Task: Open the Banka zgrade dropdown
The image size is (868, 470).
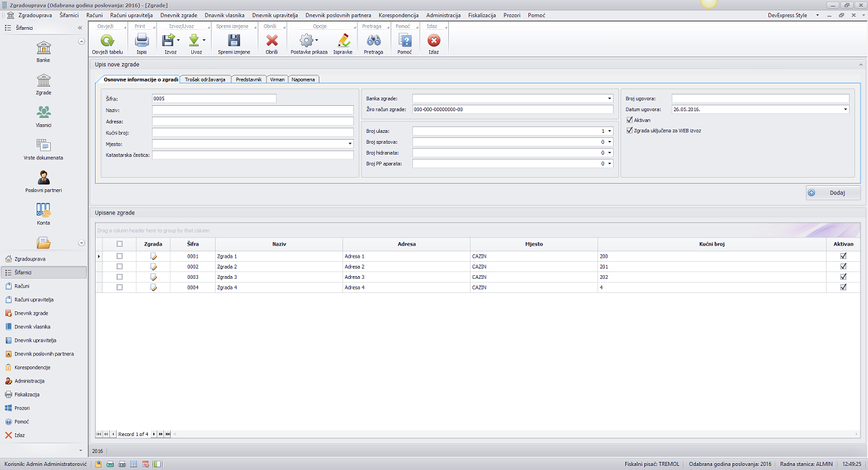Action: pyautogui.click(x=609, y=98)
